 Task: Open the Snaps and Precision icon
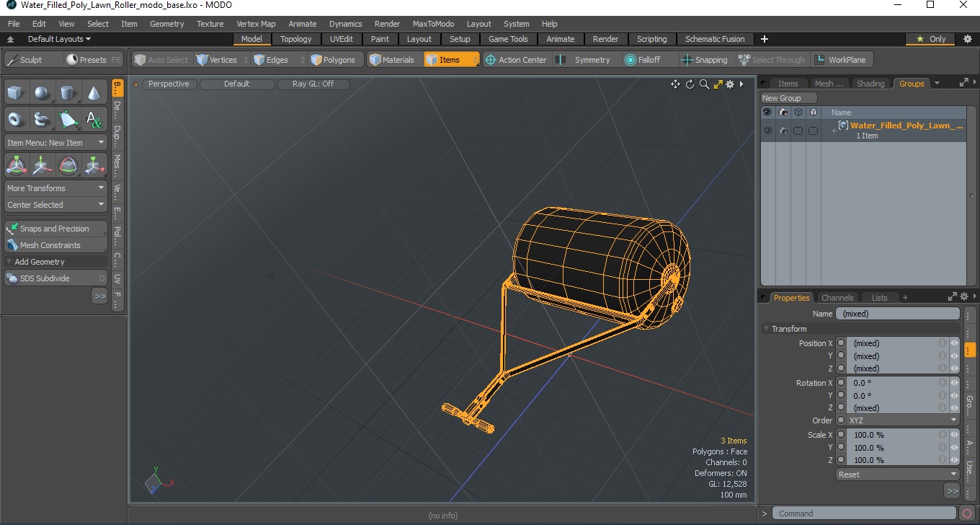pos(12,229)
